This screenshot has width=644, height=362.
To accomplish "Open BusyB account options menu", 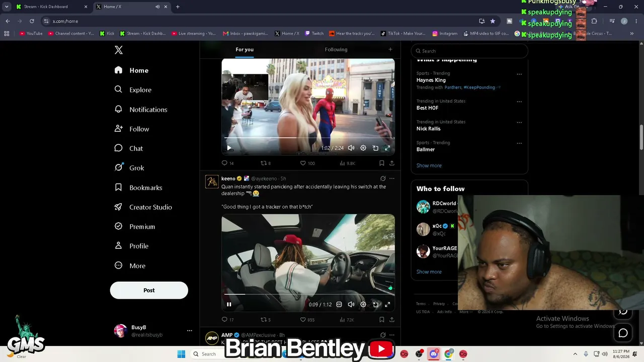I will pyautogui.click(x=190, y=330).
